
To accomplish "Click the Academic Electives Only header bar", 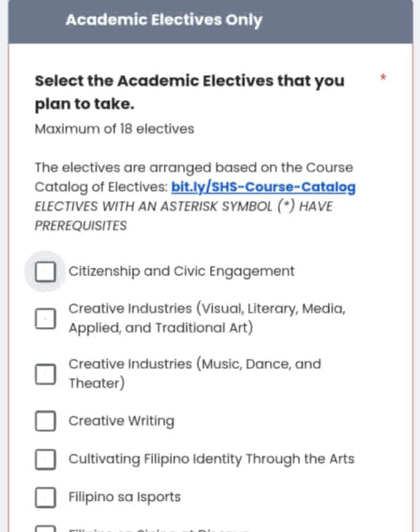I will click(x=210, y=19).
